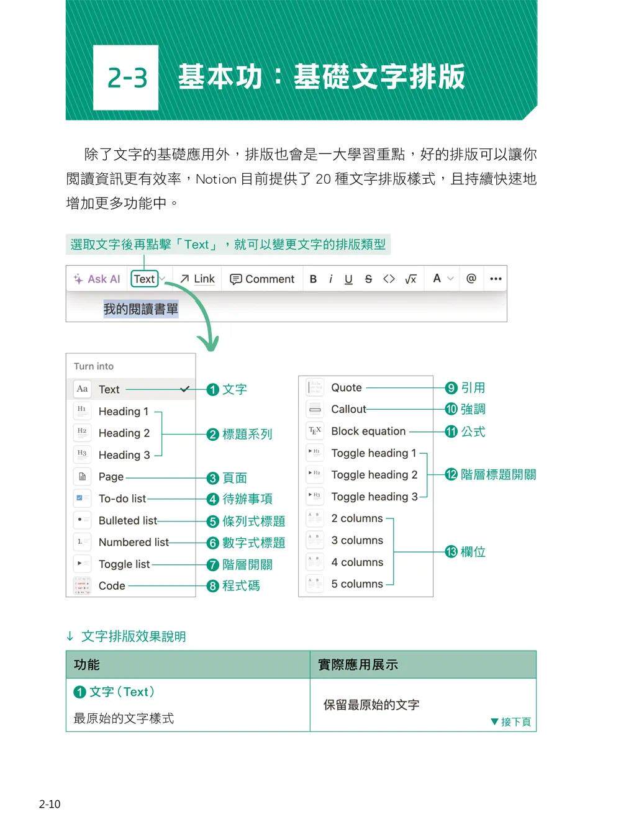
Task: Turn block into a Page
Action: [x=131, y=476]
